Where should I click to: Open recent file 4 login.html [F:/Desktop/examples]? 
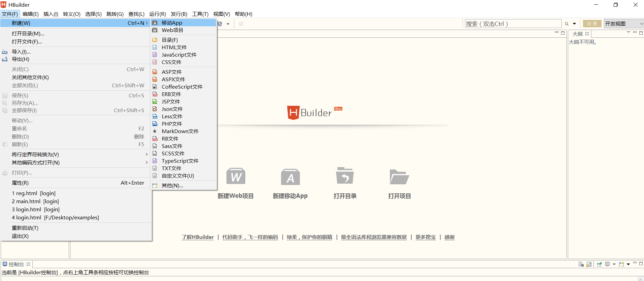pyautogui.click(x=76, y=218)
